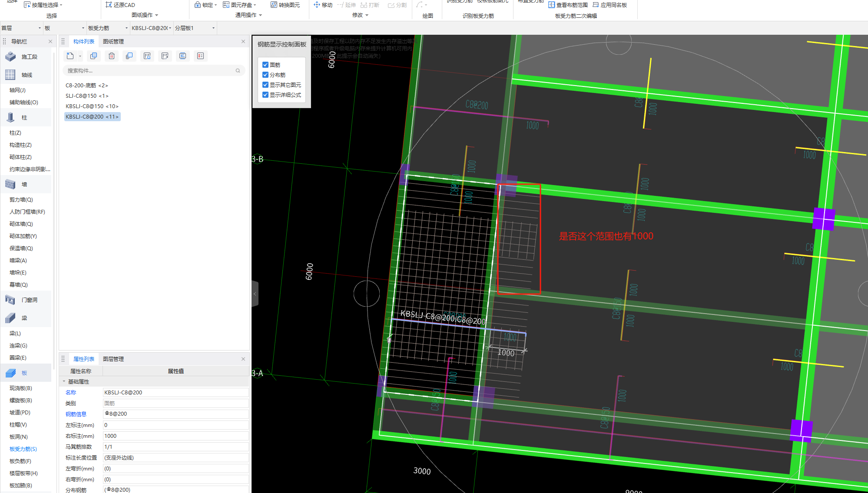Select 现浇板(B) in navigation tree
868x493 pixels.
(21, 388)
